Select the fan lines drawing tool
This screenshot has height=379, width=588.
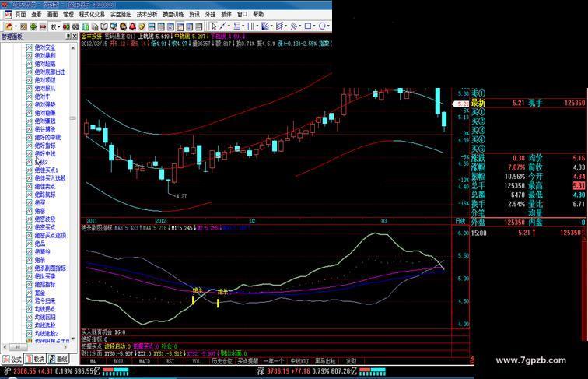click(x=265, y=26)
